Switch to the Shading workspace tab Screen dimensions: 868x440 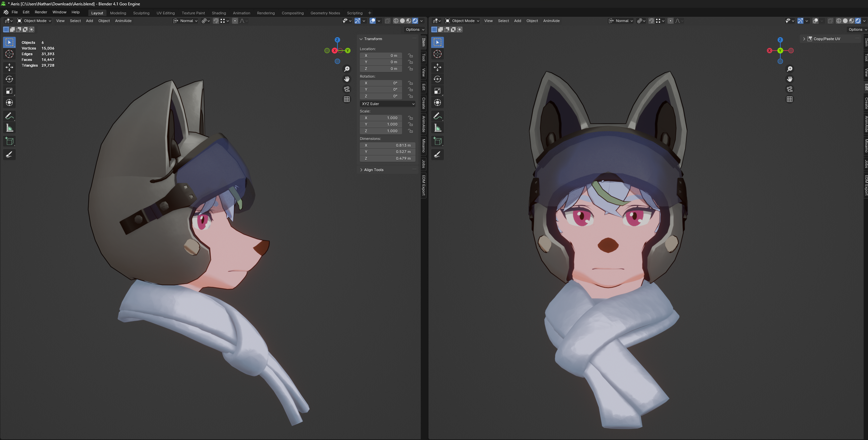[x=219, y=13]
